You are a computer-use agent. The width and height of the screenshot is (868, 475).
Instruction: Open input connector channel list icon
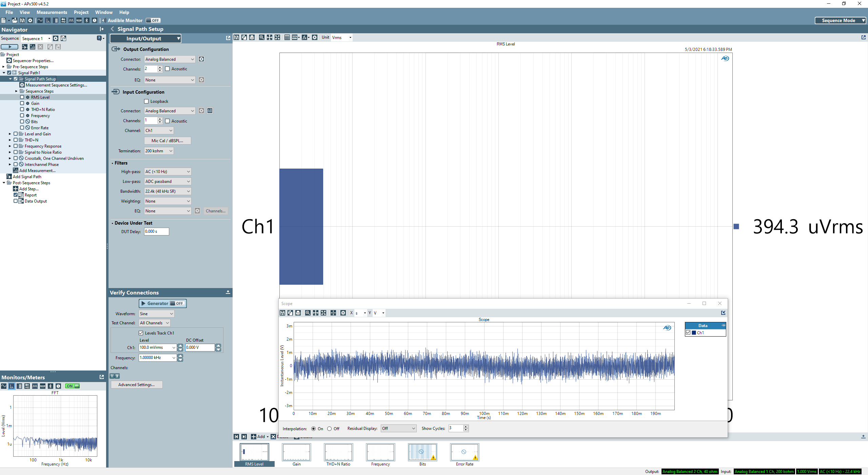[x=210, y=111]
